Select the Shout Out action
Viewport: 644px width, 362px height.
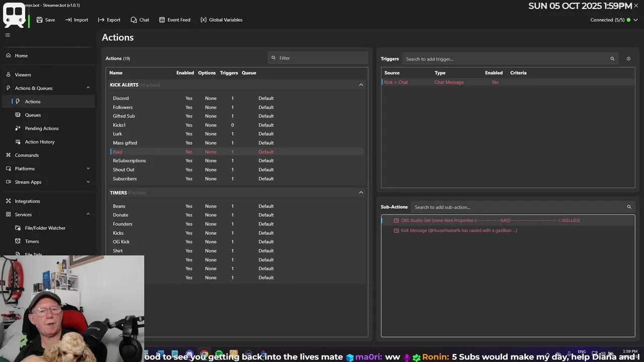click(x=236, y=170)
